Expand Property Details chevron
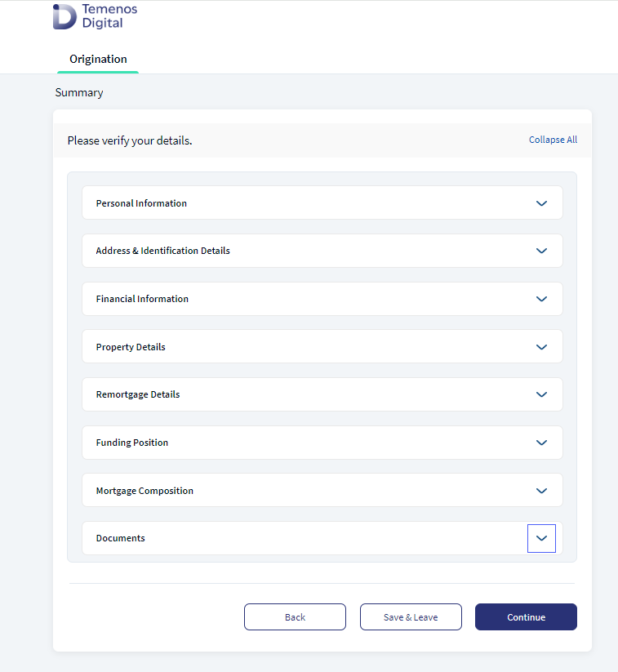Screen dimensions: 618x672 [x=542, y=347]
